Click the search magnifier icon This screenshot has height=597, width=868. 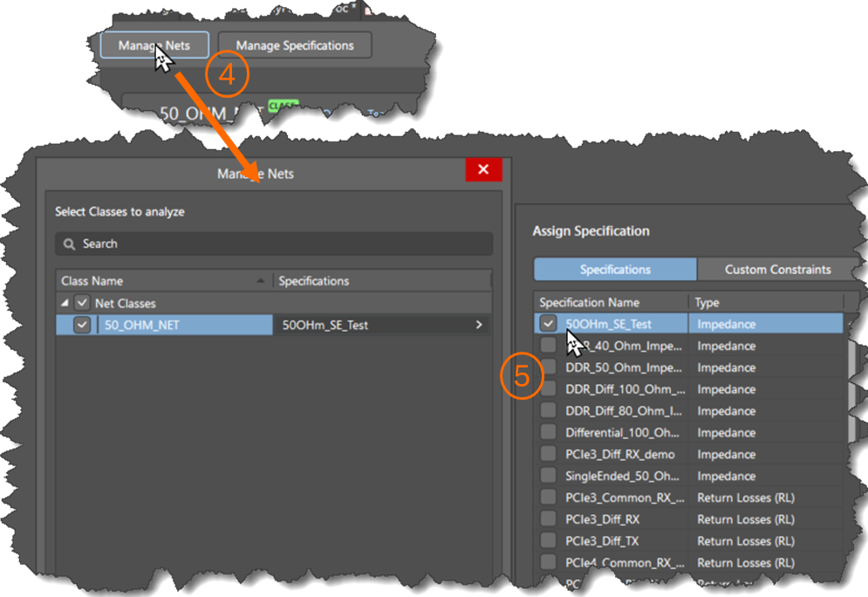coord(69,244)
